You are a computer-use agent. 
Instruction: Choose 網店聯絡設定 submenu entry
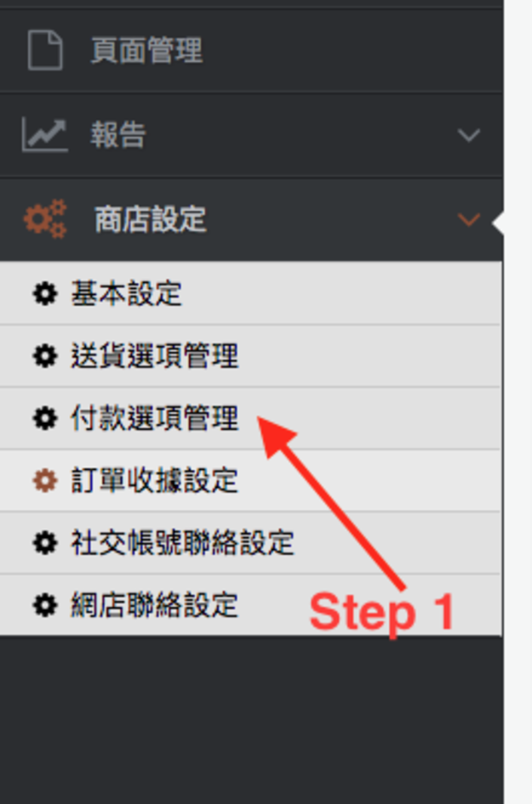coord(250,605)
